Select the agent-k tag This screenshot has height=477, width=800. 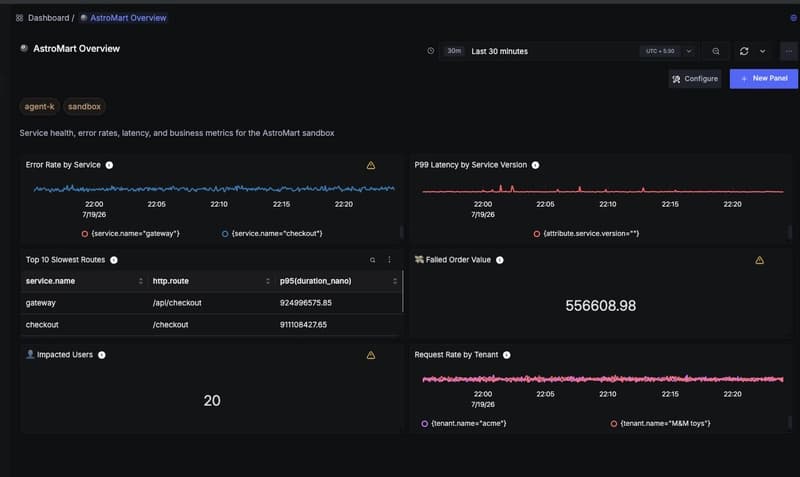click(39, 107)
